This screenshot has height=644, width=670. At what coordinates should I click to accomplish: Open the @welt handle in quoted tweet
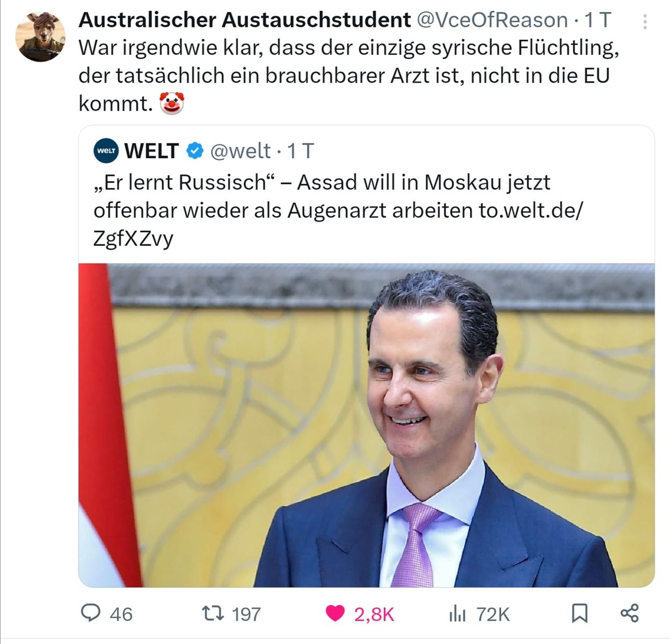coord(240,151)
